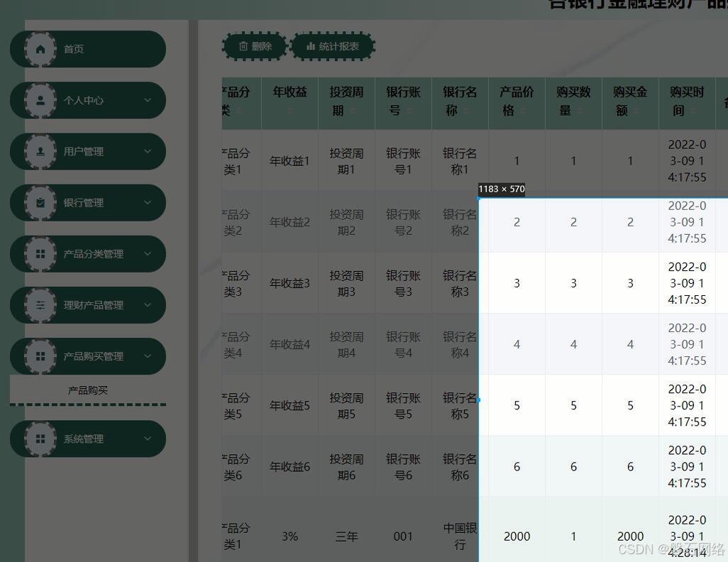This screenshot has width=728, height=562.
Task: Click 产品价格 column header
Action: point(517,101)
